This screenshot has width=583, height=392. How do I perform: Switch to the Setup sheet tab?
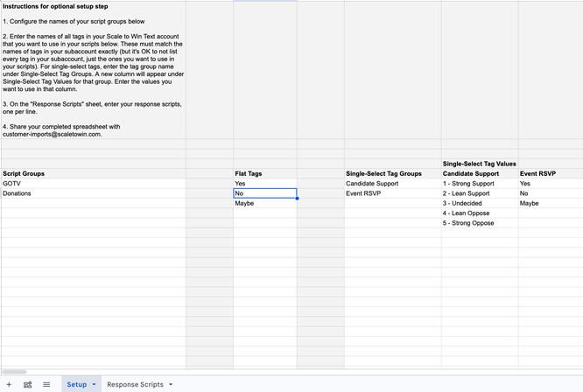tap(76, 385)
